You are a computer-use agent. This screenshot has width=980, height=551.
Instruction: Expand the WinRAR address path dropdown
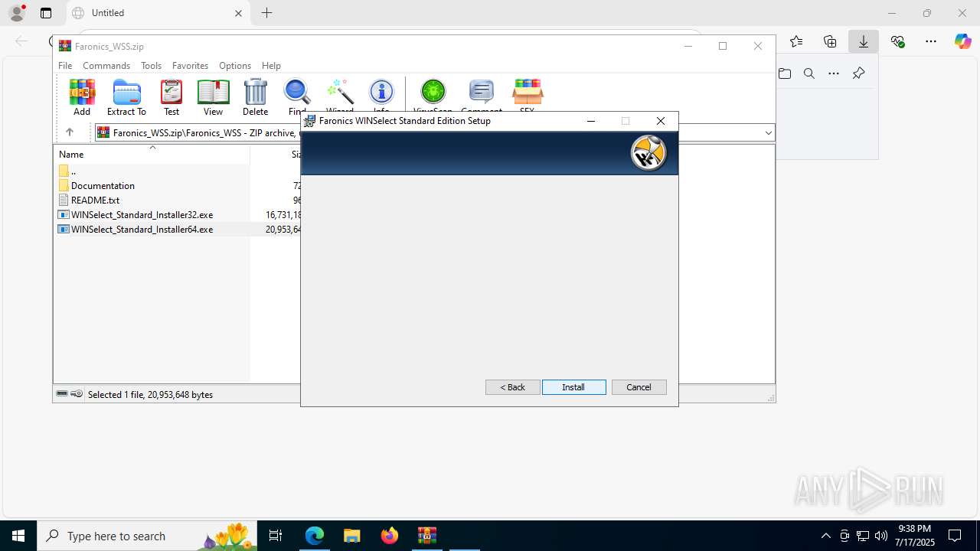click(x=768, y=133)
